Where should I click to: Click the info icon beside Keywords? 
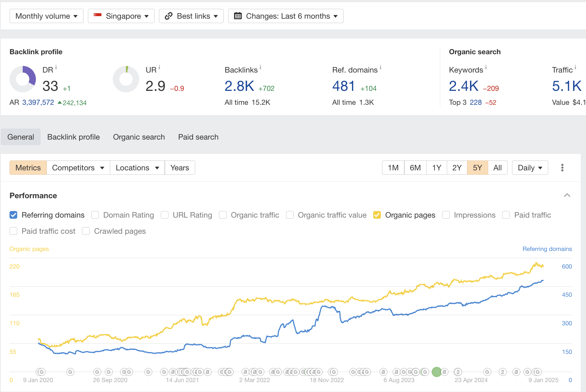pyautogui.click(x=486, y=67)
